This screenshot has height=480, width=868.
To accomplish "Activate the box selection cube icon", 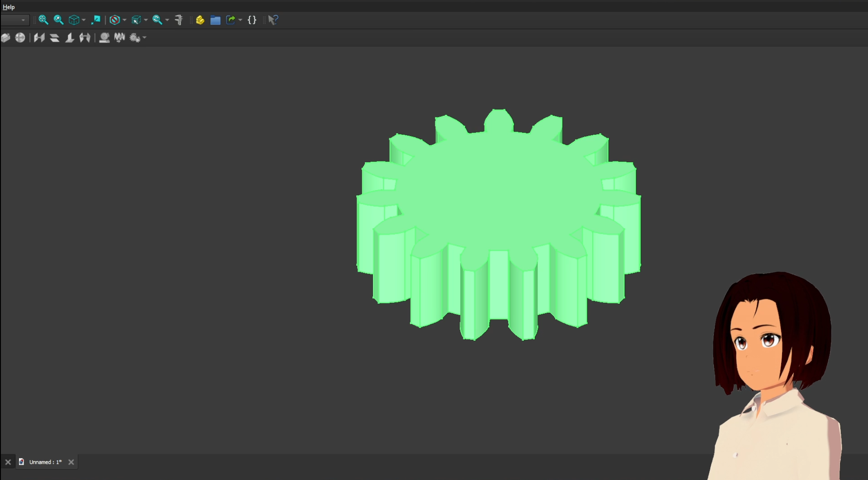I will point(136,20).
